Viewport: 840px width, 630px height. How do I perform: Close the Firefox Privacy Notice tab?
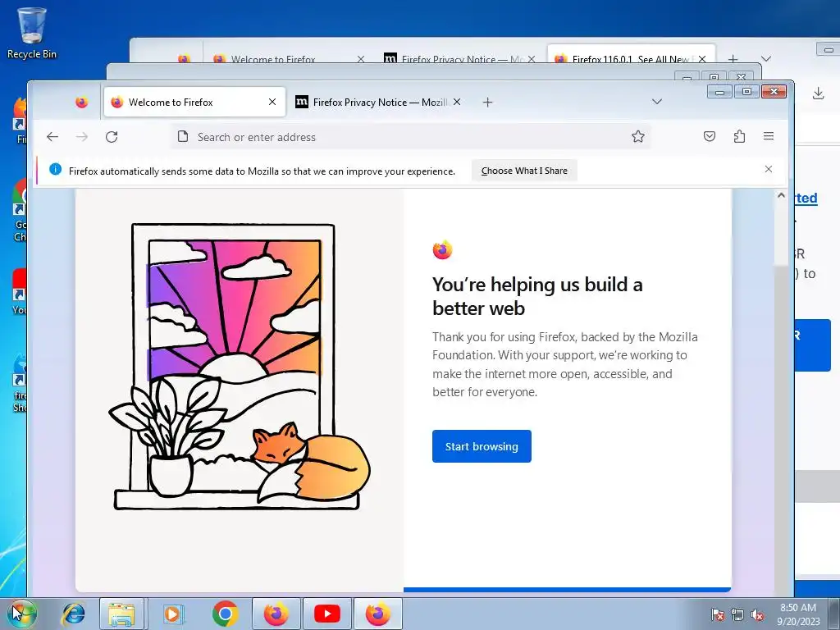[x=456, y=102]
